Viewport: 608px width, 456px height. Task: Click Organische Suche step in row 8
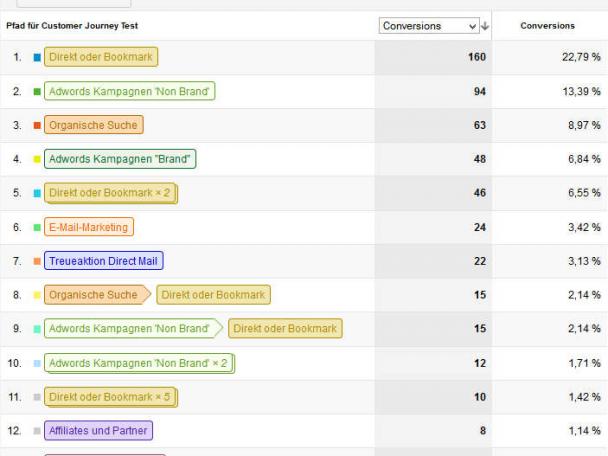[x=93, y=295]
